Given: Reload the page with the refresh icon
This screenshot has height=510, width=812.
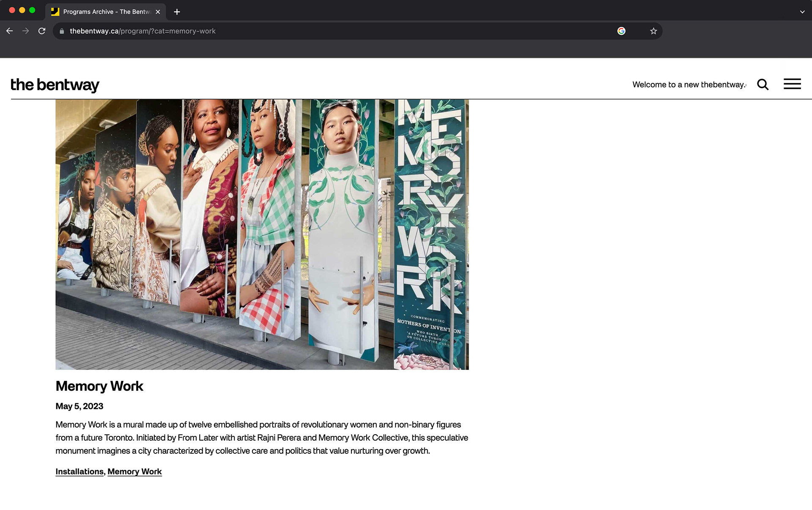Looking at the screenshot, I should (42, 31).
